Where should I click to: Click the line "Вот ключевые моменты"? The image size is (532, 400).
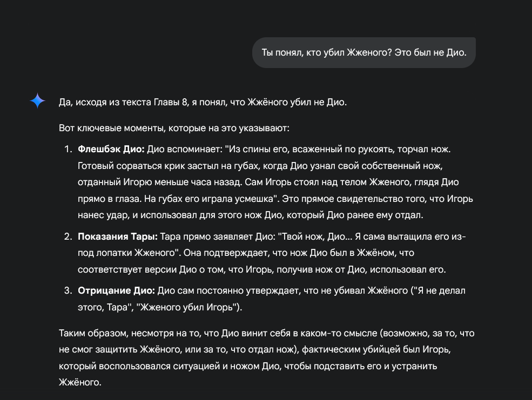click(x=174, y=129)
